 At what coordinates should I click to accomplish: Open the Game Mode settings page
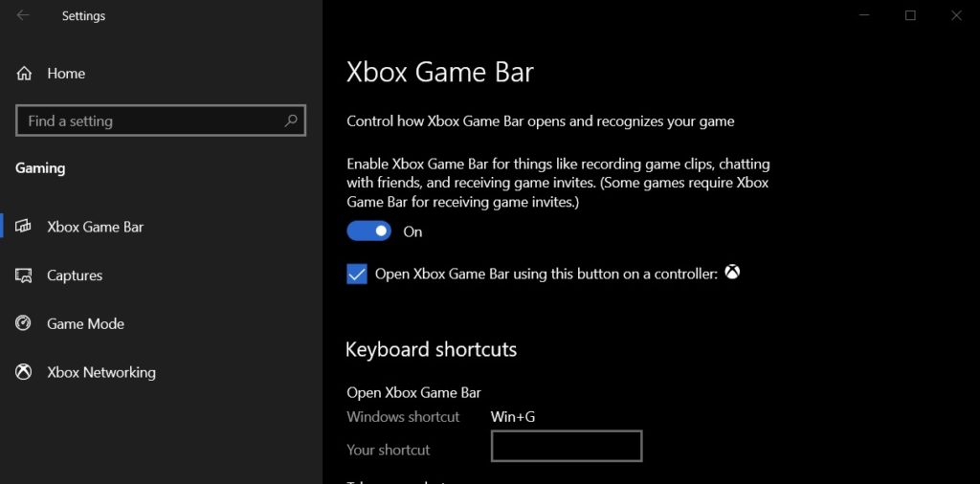[x=85, y=323]
